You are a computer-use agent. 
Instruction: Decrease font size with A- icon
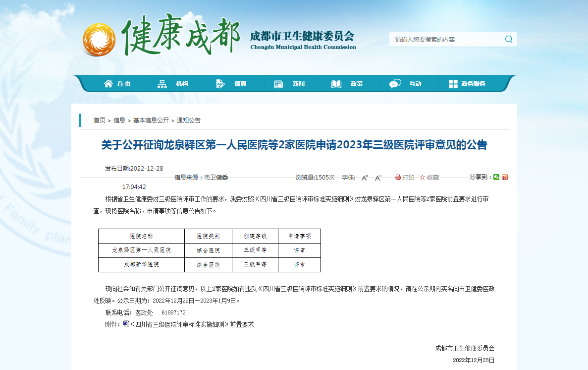coord(377,178)
